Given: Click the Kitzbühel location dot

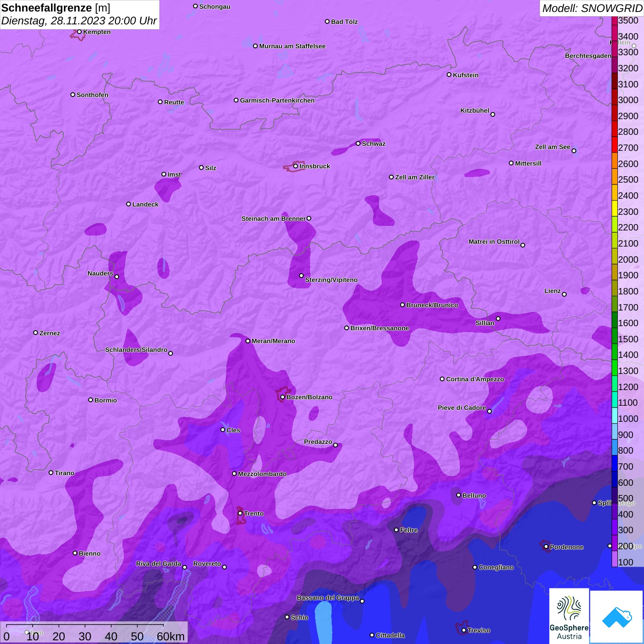Looking at the screenshot, I should tap(493, 115).
